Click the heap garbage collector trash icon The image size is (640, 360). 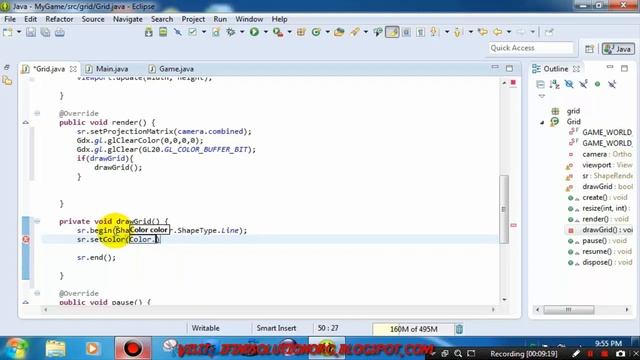(459, 329)
